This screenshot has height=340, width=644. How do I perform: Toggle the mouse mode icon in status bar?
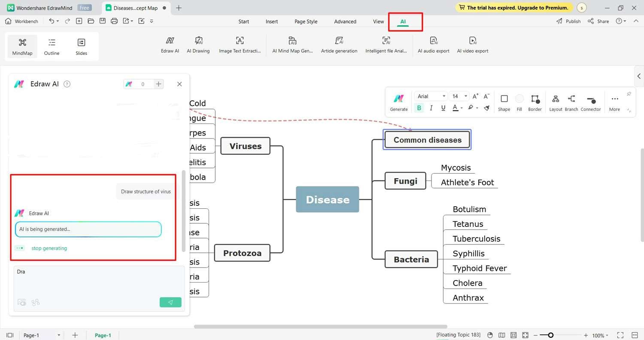pos(490,335)
